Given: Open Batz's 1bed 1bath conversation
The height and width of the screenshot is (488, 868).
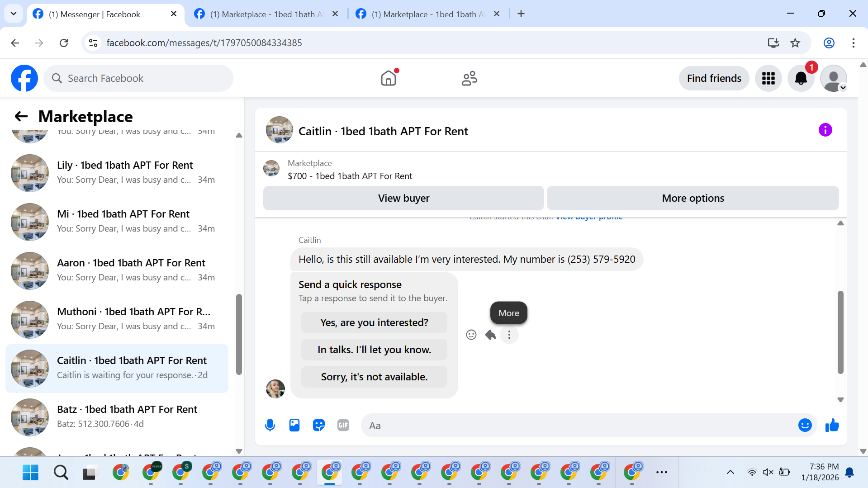Looking at the screenshot, I should 117,417.
